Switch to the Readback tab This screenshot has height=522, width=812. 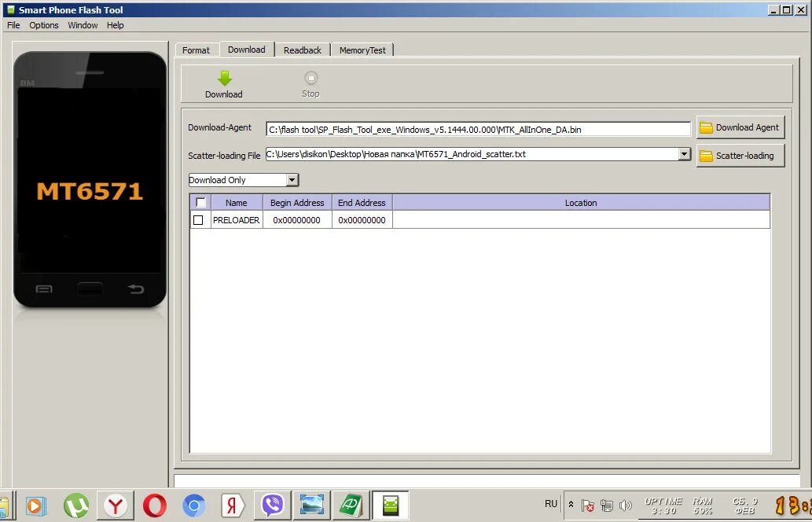pos(303,50)
